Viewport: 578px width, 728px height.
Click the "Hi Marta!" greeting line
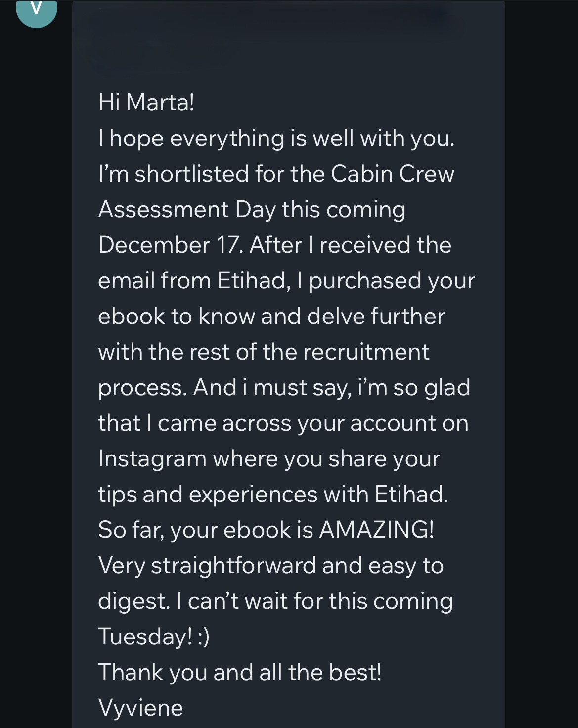tap(146, 102)
